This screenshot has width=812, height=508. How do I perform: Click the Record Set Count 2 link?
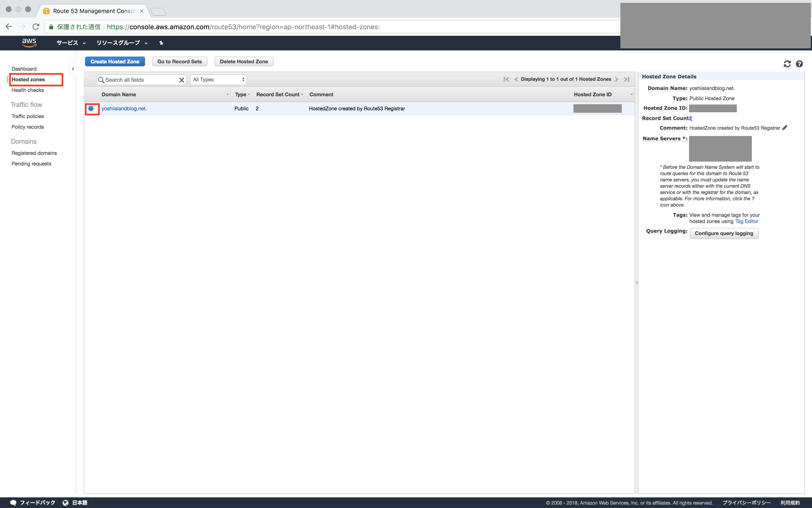[x=690, y=118]
